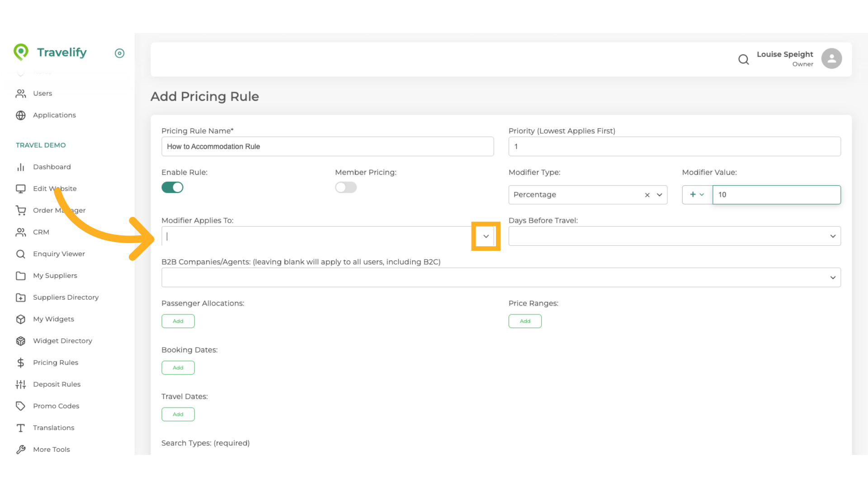Click the Pricing Rule Name field
Screen dimensions: 868x488
[327, 146]
